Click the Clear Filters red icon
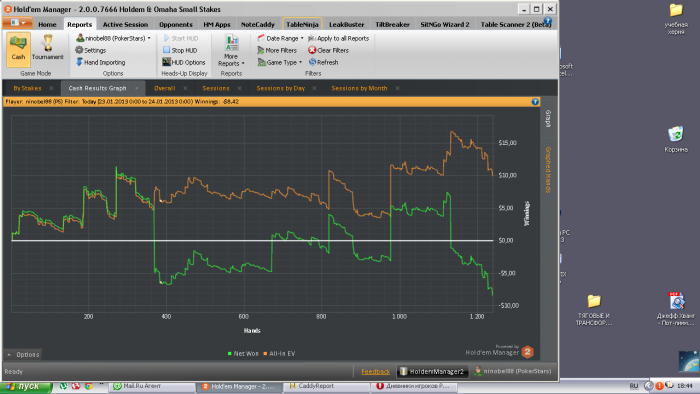The height and width of the screenshot is (394, 700). point(312,50)
